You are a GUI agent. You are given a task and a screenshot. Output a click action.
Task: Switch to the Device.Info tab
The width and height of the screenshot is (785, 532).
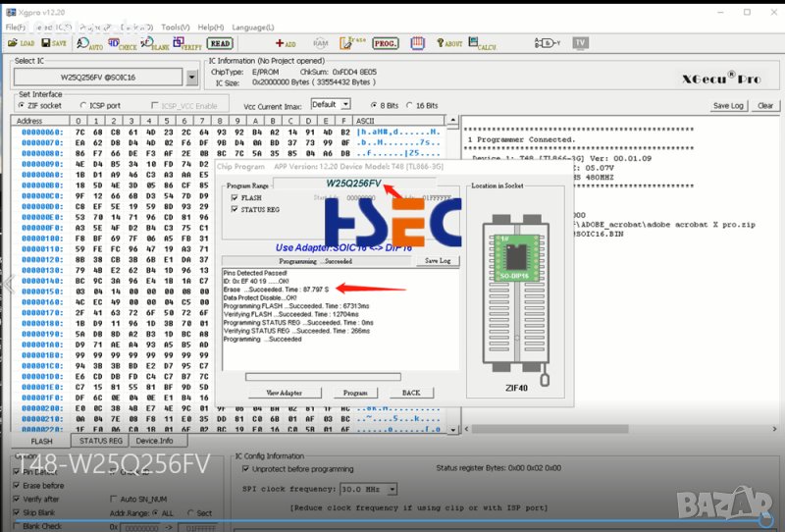point(154,441)
